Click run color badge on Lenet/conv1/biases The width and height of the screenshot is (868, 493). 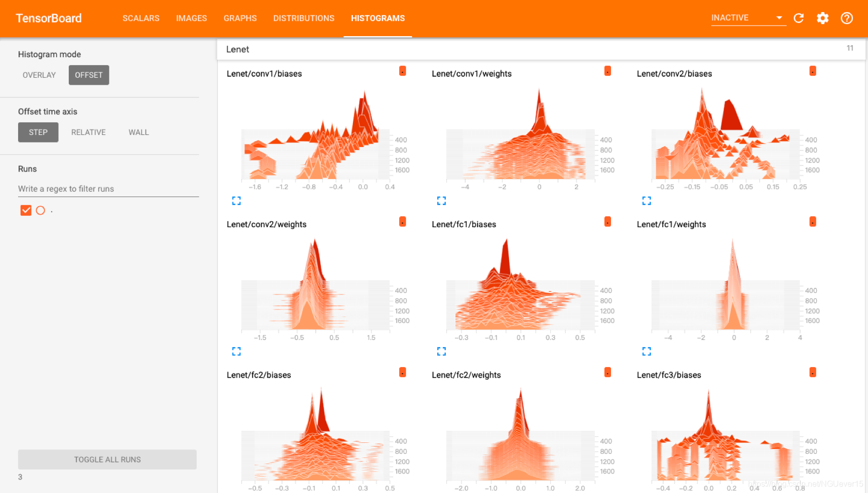coord(403,71)
